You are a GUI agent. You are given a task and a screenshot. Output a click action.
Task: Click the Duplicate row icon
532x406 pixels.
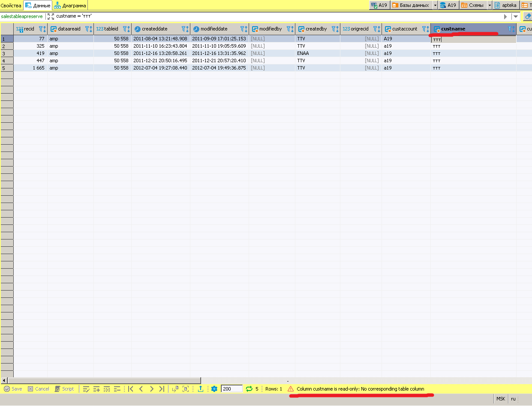click(x=107, y=389)
